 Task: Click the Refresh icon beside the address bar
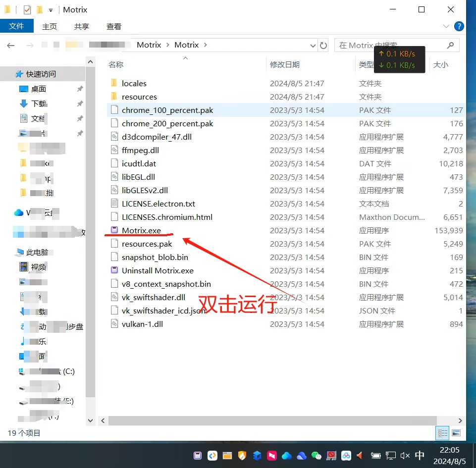[x=323, y=45]
